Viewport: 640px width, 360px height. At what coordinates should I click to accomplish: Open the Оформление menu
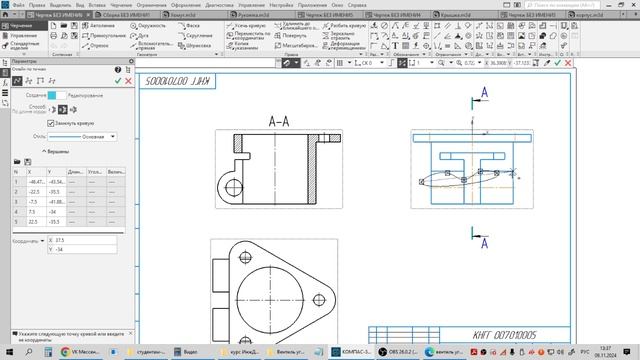pyautogui.click(x=186, y=5)
